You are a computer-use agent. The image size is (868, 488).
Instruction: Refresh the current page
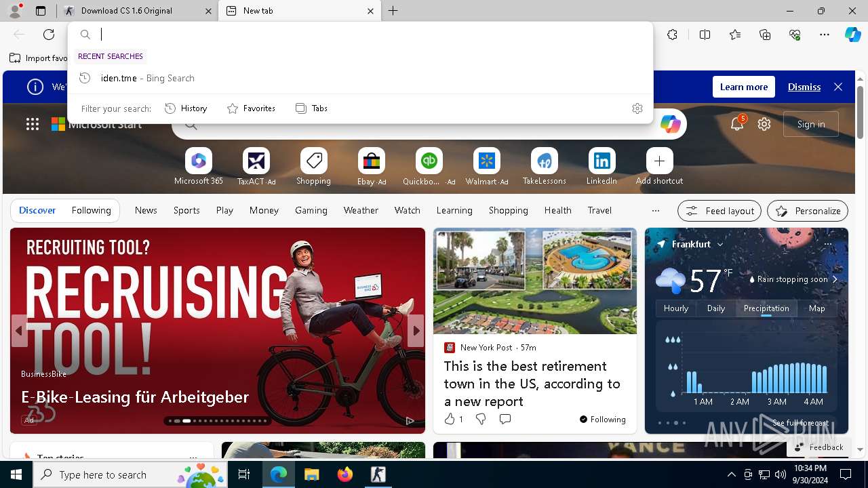point(49,35)
